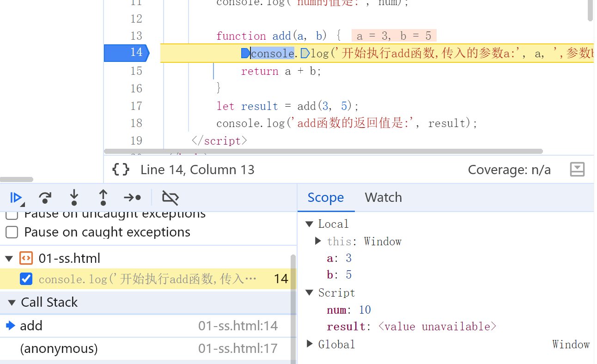Switch to the Watch tab

point(384,198)
